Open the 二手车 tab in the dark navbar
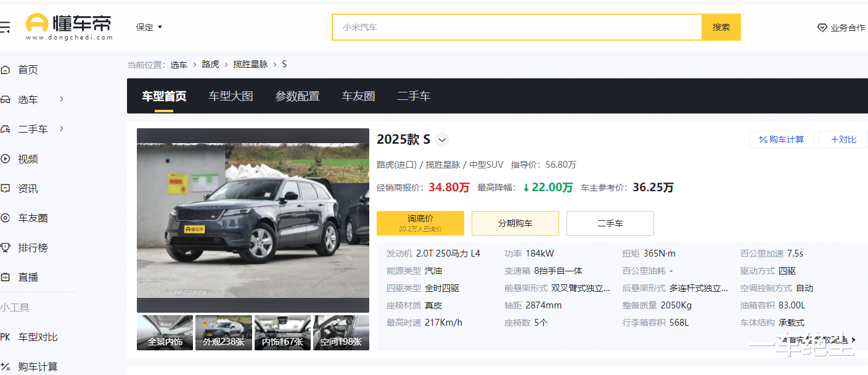Screen dimensions: 868x375 (414, 96)
